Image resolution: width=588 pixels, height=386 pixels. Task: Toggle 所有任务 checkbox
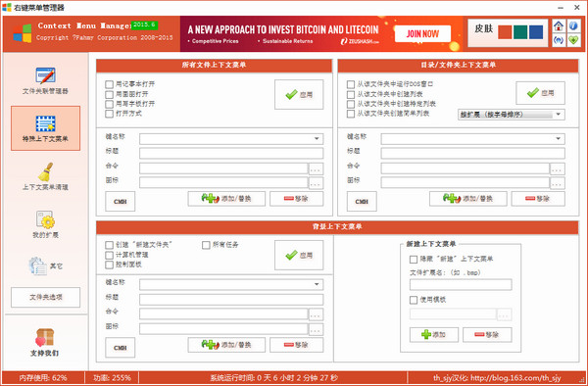pos(206,245)
